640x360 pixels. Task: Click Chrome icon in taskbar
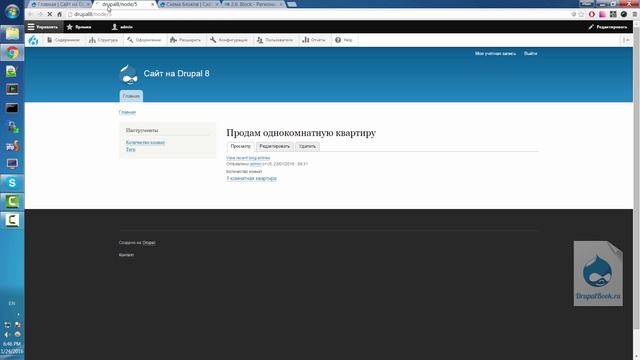12,53
